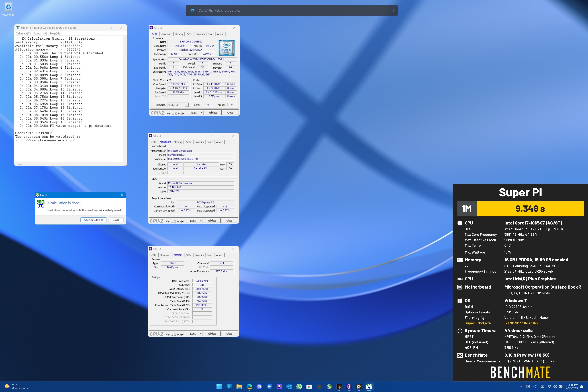
Task: Open volume speaker tray icon
Action: (555, 387)
